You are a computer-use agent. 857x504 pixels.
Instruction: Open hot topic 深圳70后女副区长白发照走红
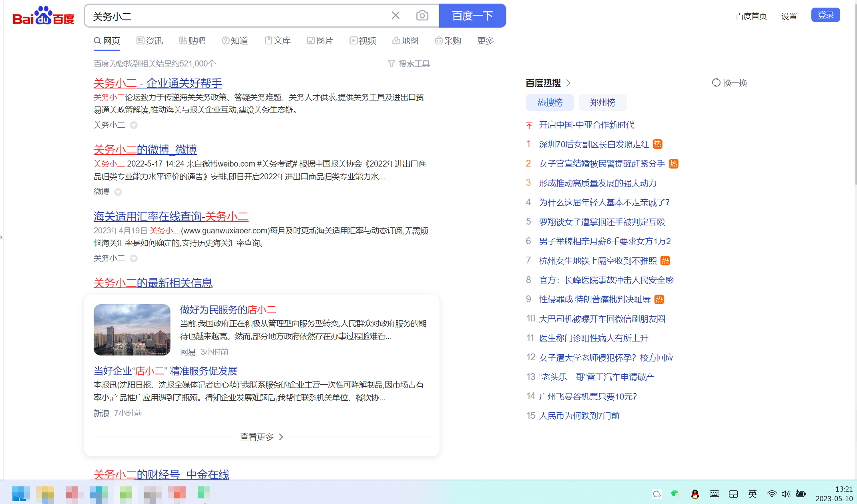tap(594, 144)
